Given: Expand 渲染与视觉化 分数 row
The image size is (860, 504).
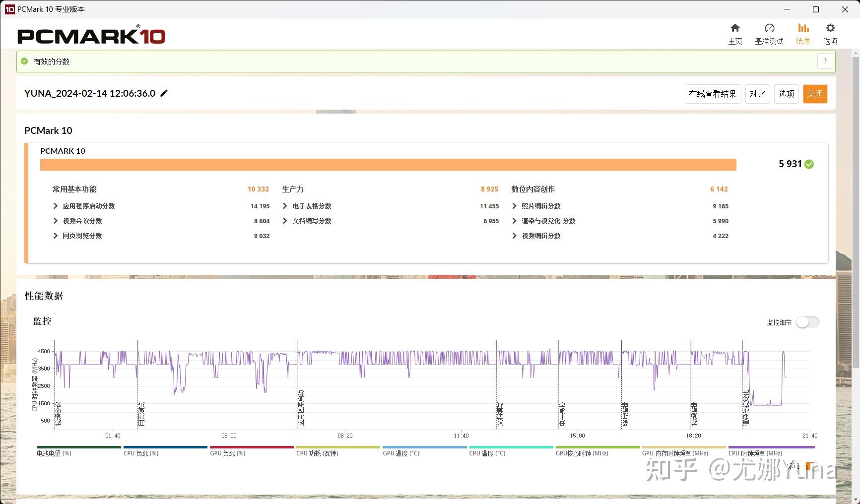Looking at the screenshot, I should tap(514, 221).
